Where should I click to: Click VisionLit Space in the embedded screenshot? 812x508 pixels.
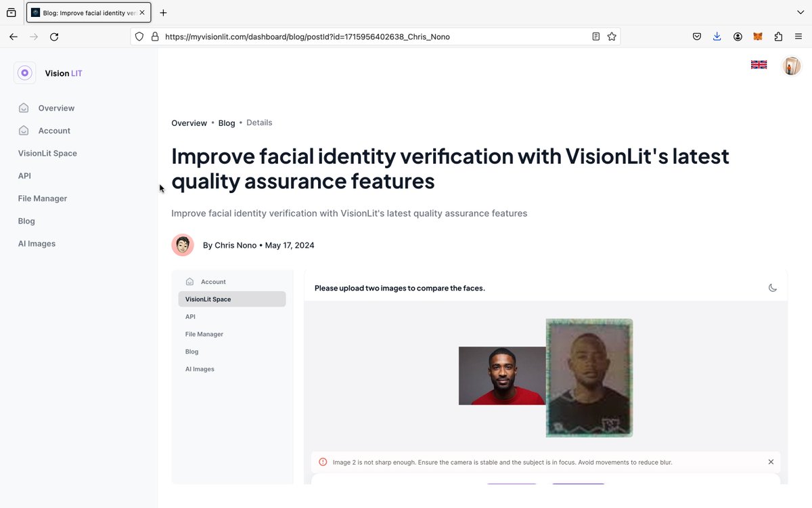coord(232,299)
